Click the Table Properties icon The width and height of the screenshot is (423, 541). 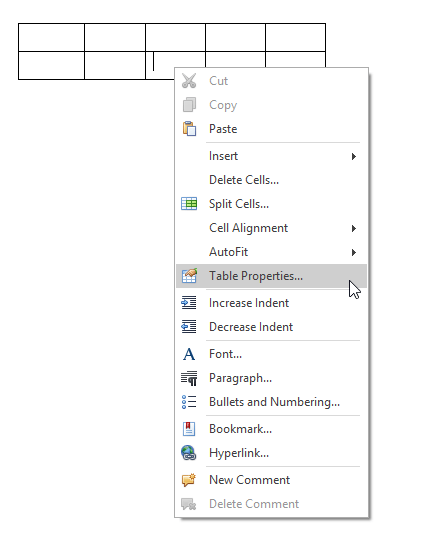pos(189,276)
